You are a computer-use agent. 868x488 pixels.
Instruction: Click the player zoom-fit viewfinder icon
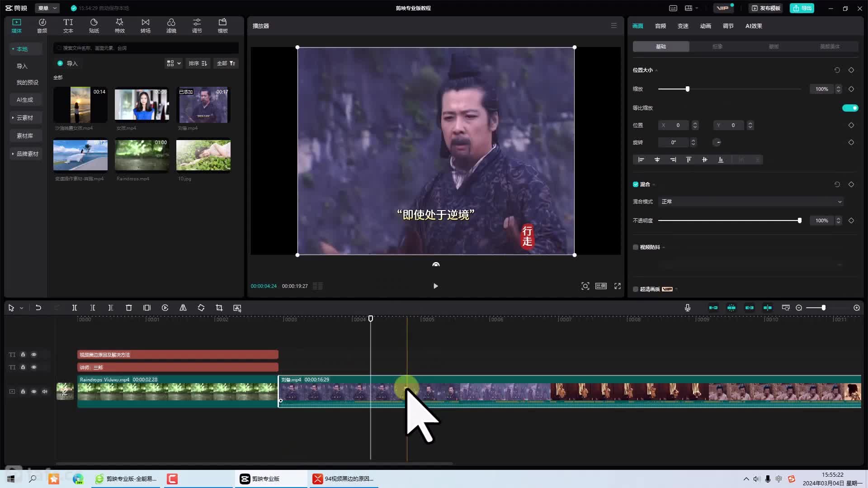point(585,286)
